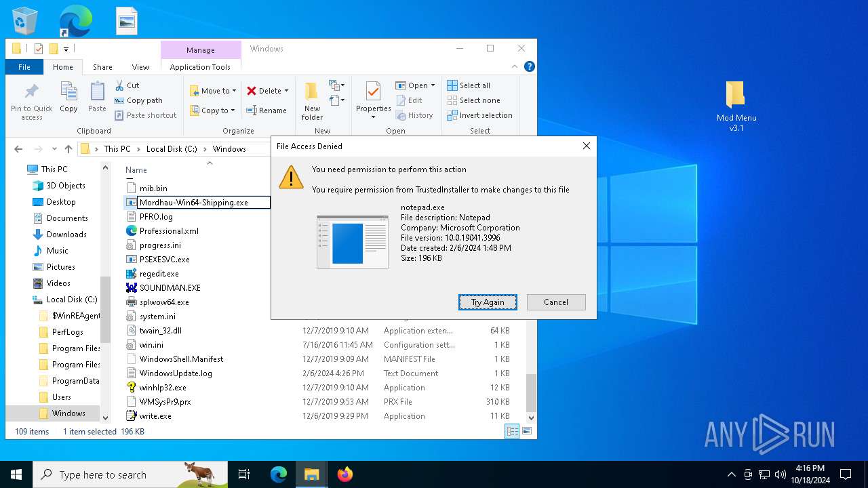Switch to the Share ribbon tab

click(103, 67)
